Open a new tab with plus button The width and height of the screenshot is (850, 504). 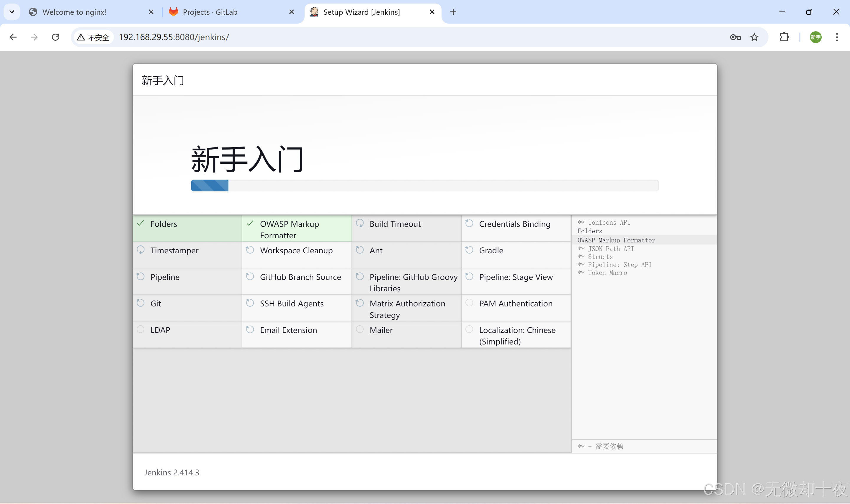tap(453, 12)
